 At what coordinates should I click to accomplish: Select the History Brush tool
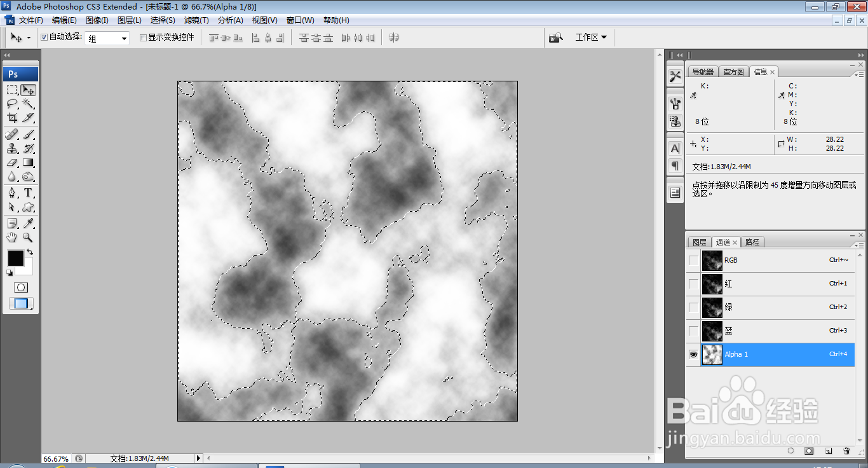28,149
